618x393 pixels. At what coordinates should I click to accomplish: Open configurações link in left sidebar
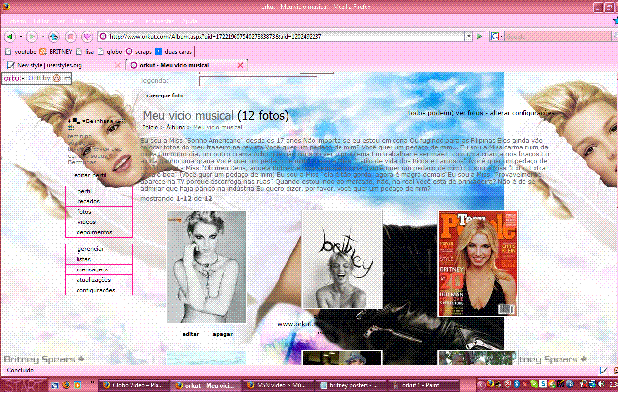pyautogui.click(x=96, y=291)
